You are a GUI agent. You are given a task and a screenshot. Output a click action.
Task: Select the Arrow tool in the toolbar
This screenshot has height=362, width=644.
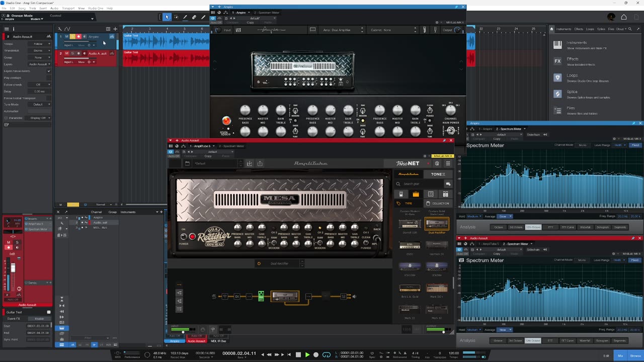coord(167,17)
